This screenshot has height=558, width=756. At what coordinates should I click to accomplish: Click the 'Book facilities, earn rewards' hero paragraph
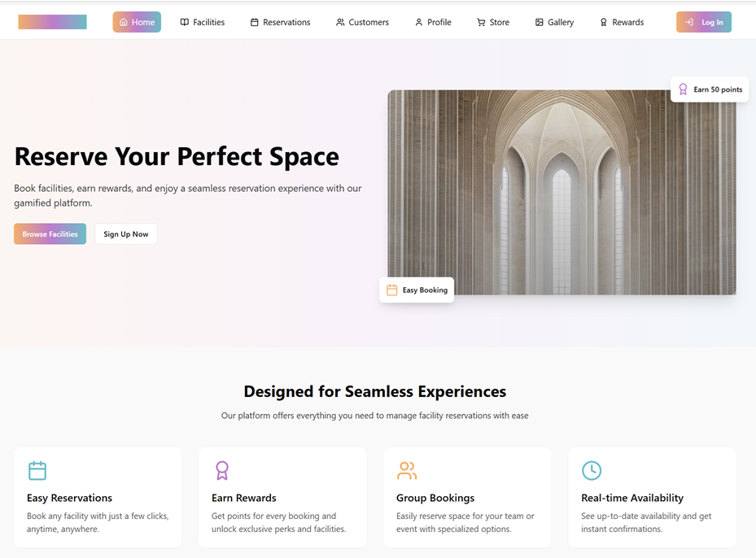pyautogui.click(x=187, y=195)
